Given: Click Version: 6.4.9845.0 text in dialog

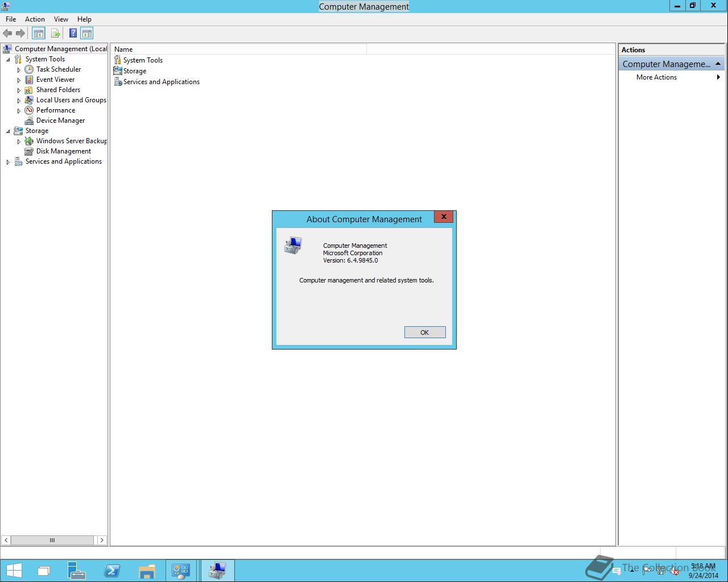Looking at the screenshot, I should pyautogui.click(x=350, y=260).
